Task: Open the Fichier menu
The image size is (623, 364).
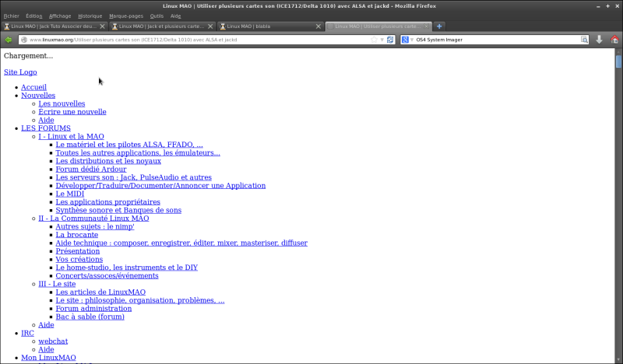Action: pos(11,16)
